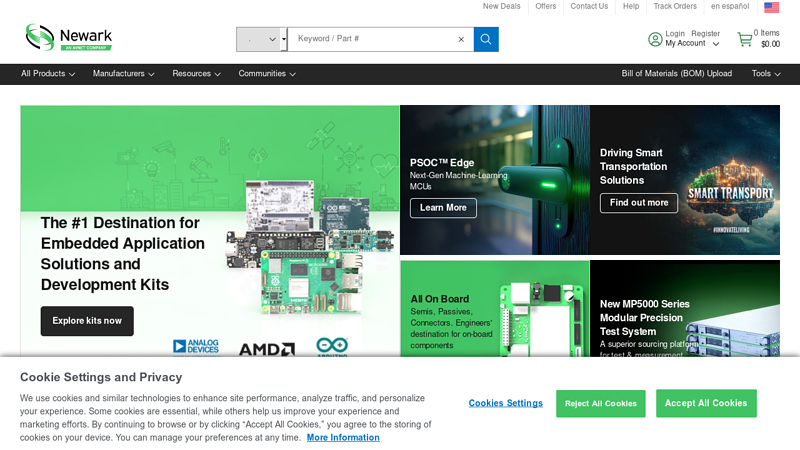Open the search category dropdown
800x450 pixels.
coord(261,40)
